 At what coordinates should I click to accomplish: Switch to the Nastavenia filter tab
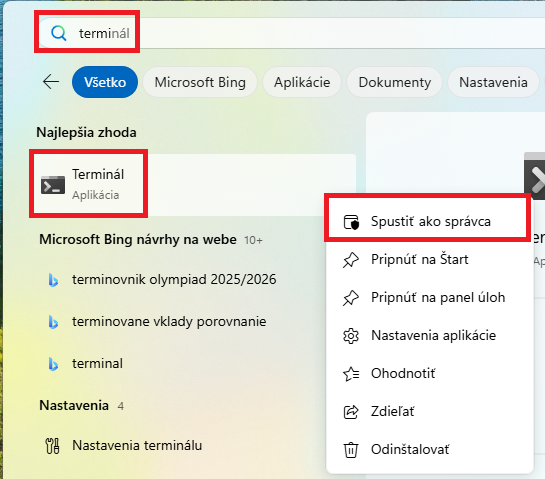(x=493, y=82)
